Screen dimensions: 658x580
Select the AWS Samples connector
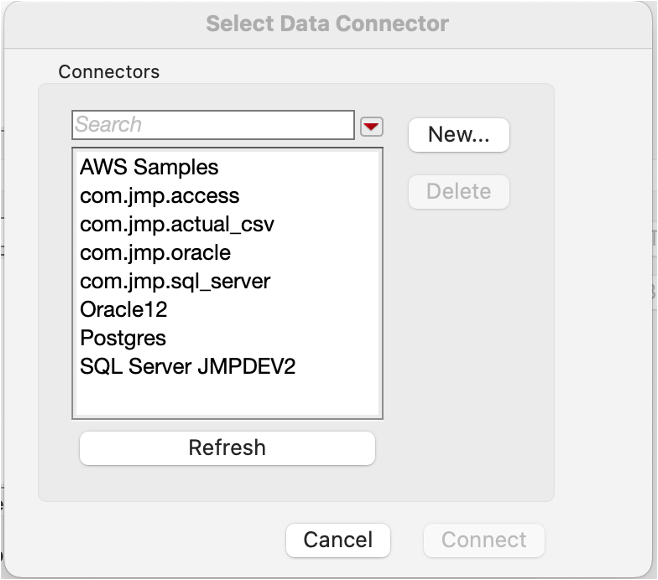227,167
